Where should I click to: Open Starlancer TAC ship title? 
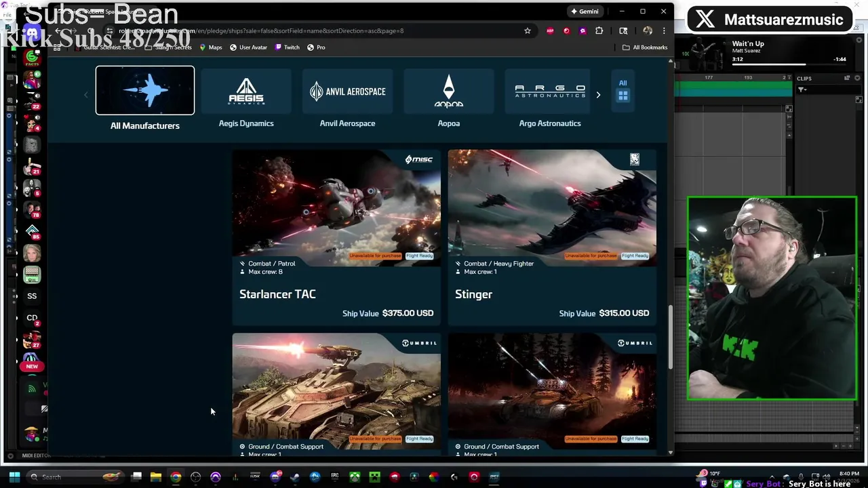[277, 294]
